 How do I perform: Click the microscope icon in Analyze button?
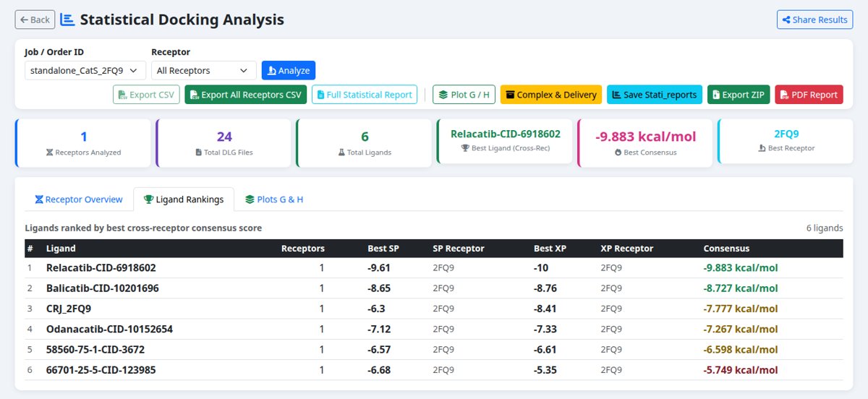[271, 70]
